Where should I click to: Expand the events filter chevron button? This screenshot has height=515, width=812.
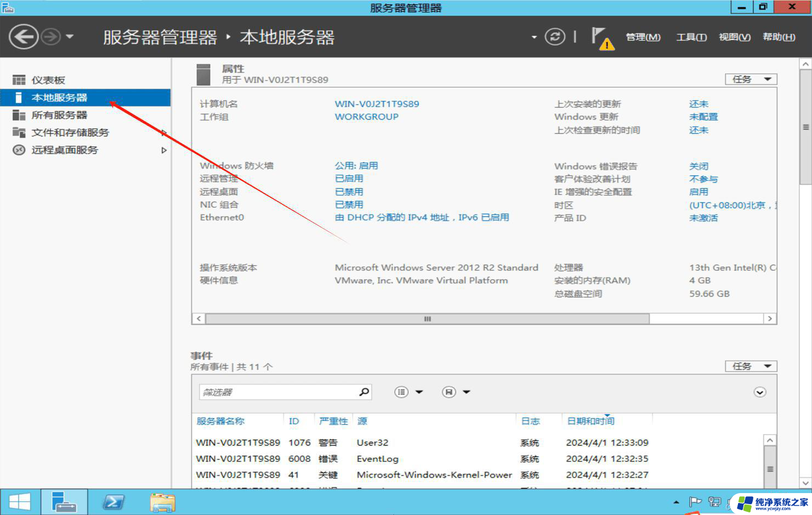coord(760,392)
